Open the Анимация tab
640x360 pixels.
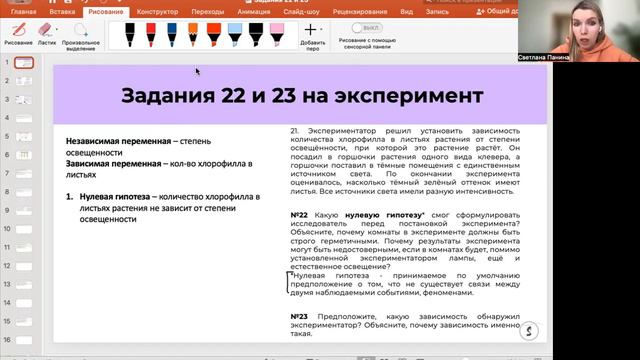[x=253, y=12]
